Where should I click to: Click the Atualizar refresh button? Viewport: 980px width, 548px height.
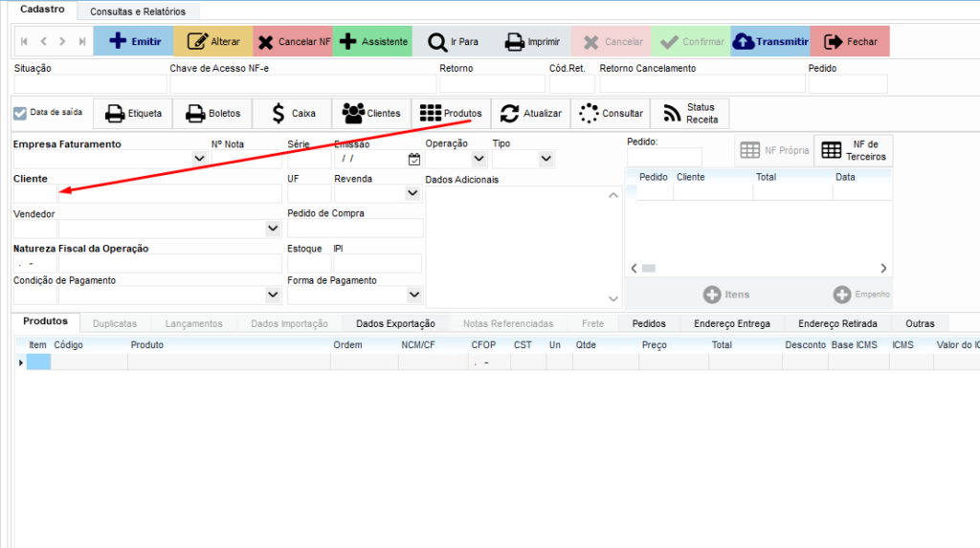(x=531, y=113)
